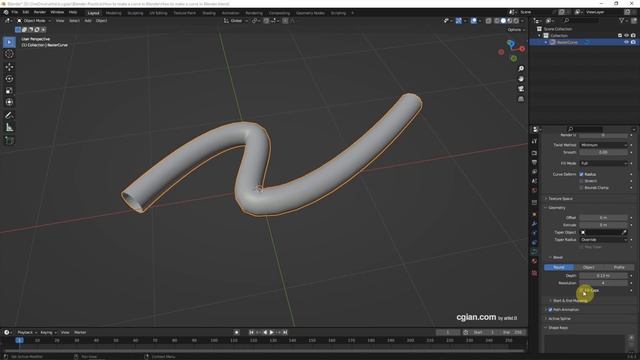Collapse the Geometry panel
This screenshot has width=640, height=360.
(557, 208)
